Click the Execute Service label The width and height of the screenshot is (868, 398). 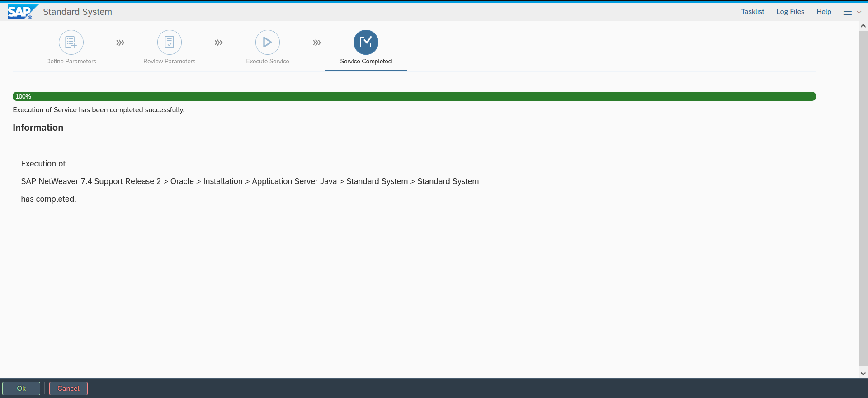click(268, 61)
